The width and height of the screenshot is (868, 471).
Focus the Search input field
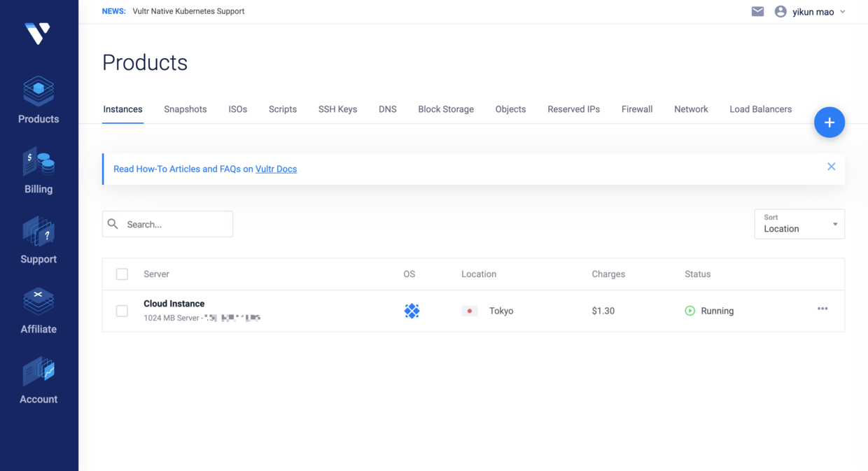coord(168,224)
